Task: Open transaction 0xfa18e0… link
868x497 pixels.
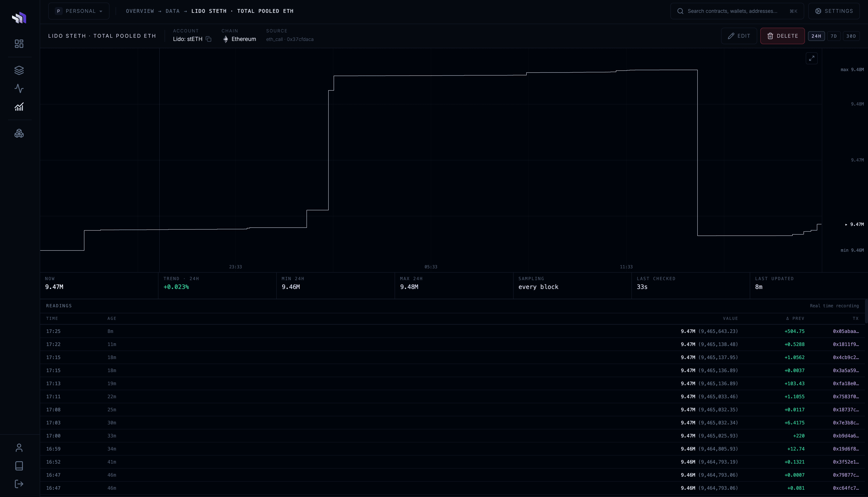Action: tap(846, 384)
